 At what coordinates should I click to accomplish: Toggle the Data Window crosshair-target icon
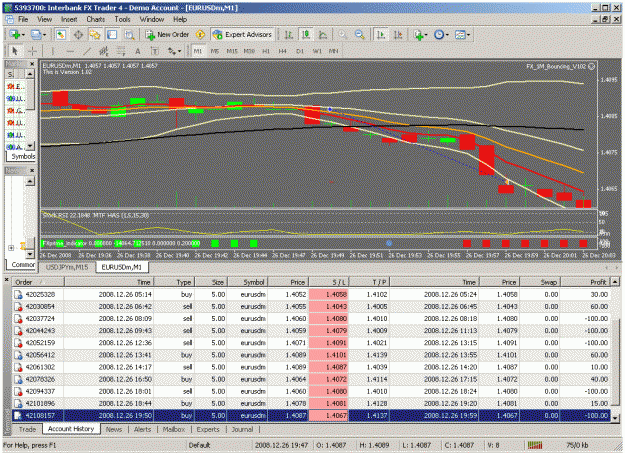click(x=78, y=35)
